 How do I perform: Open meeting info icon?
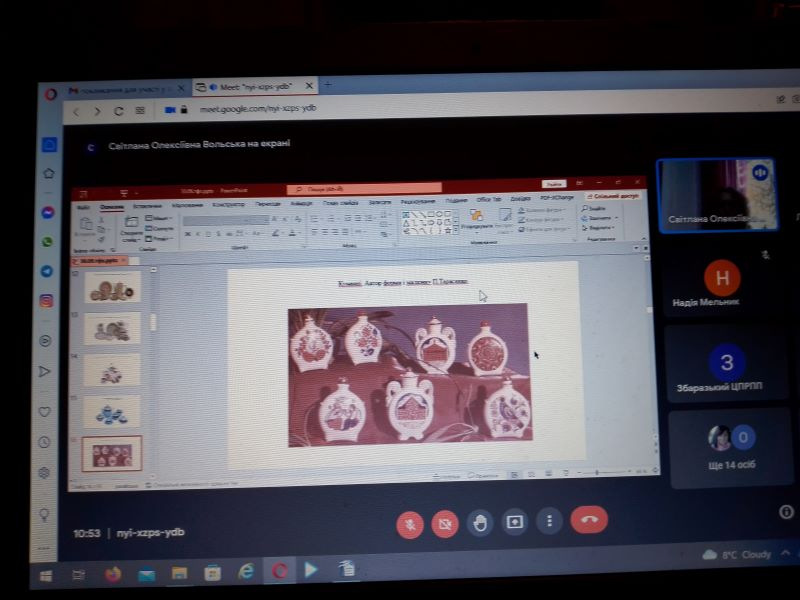(786, 512)
